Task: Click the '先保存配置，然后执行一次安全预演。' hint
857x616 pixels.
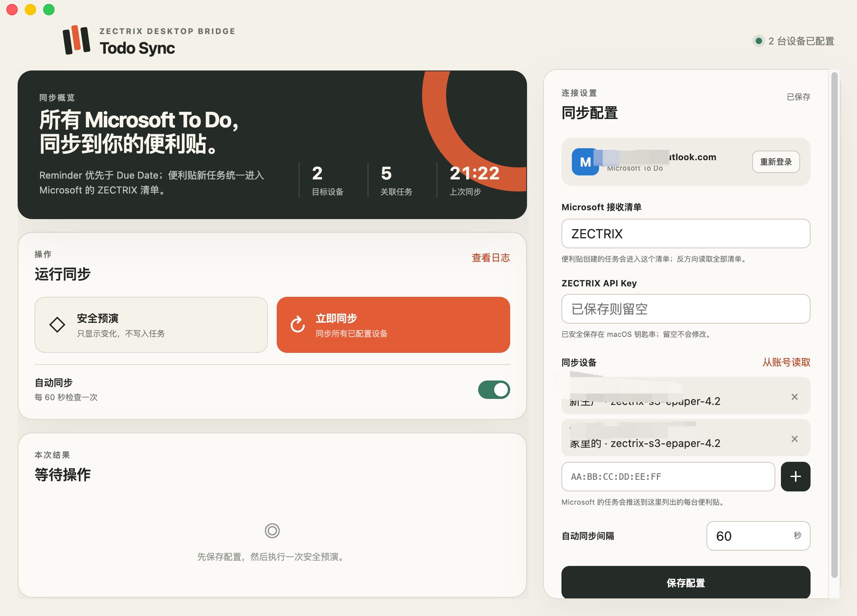Action: click(272, 557)
